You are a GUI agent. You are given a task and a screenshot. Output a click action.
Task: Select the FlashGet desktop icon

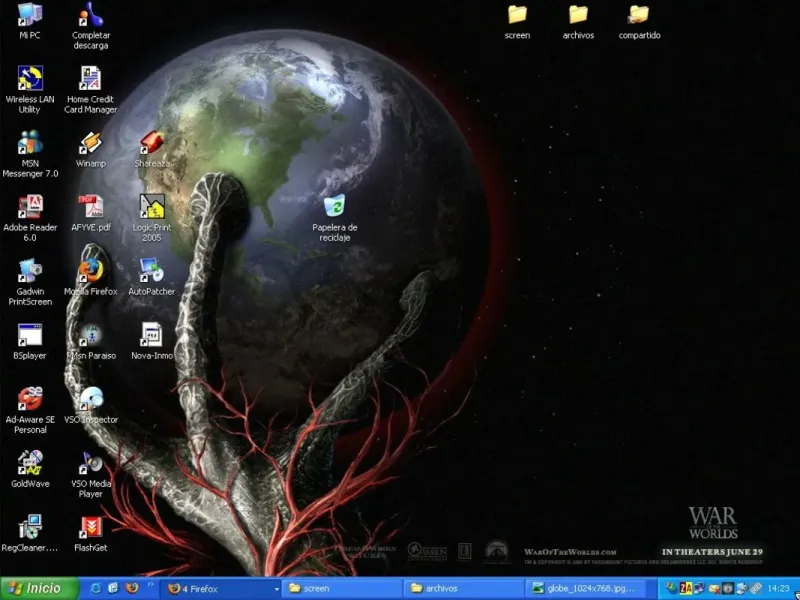(x=91, y=534)
